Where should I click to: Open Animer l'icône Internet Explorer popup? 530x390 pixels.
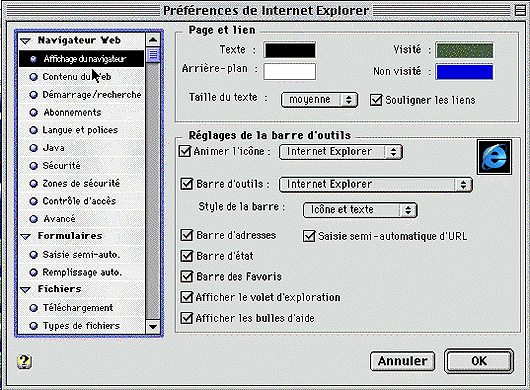341,152
